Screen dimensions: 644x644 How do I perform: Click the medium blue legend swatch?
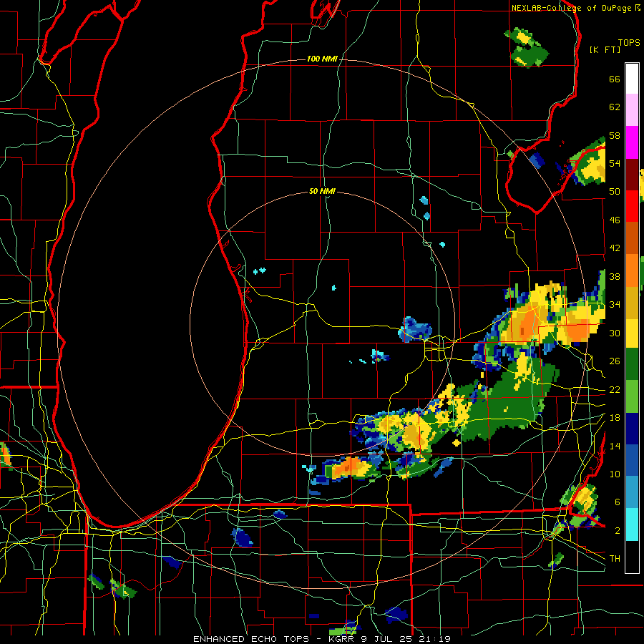coord(632,460)
